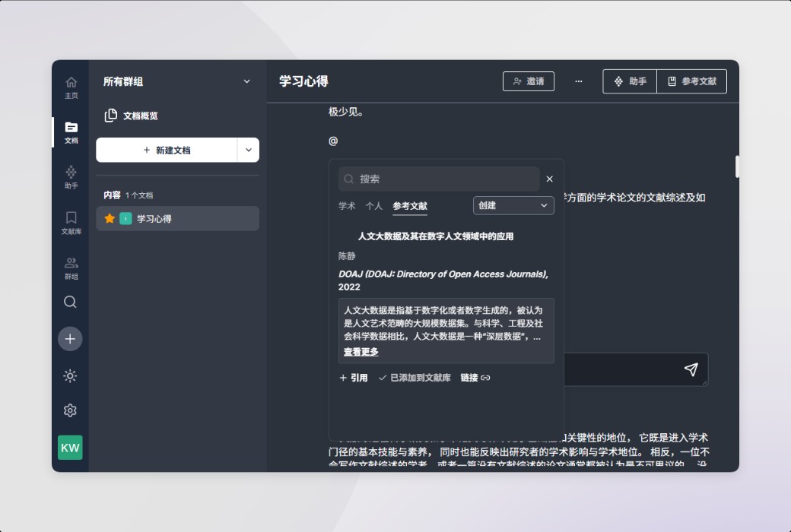Click the DOAJ journal source text
This screenshot has height=532, width=791.
point(443,280)
